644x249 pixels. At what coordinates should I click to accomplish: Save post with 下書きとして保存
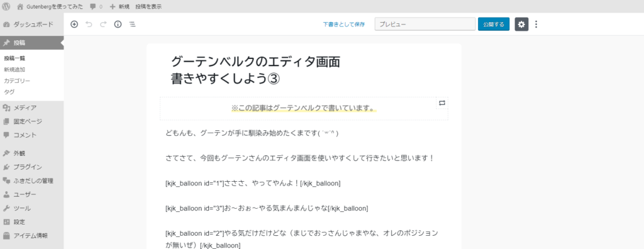click(x=344, y=25)
